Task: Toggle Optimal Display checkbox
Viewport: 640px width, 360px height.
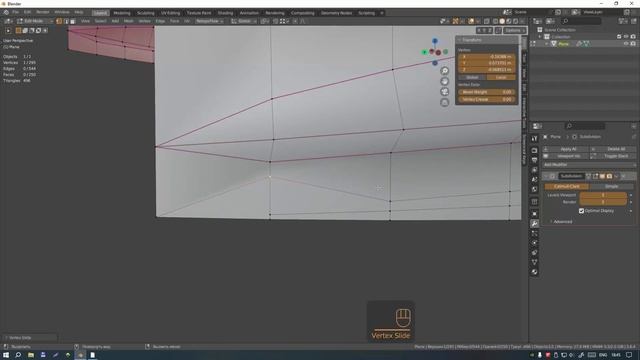Action: 581,211
